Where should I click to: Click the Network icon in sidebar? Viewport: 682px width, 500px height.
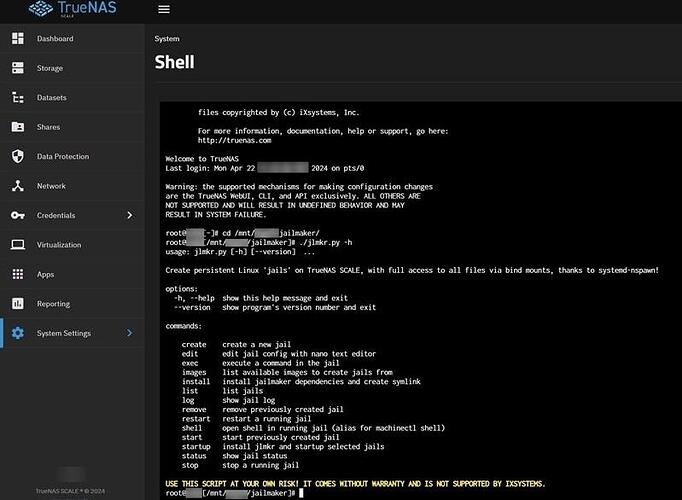pyautogui.click(x=17, y=186)
